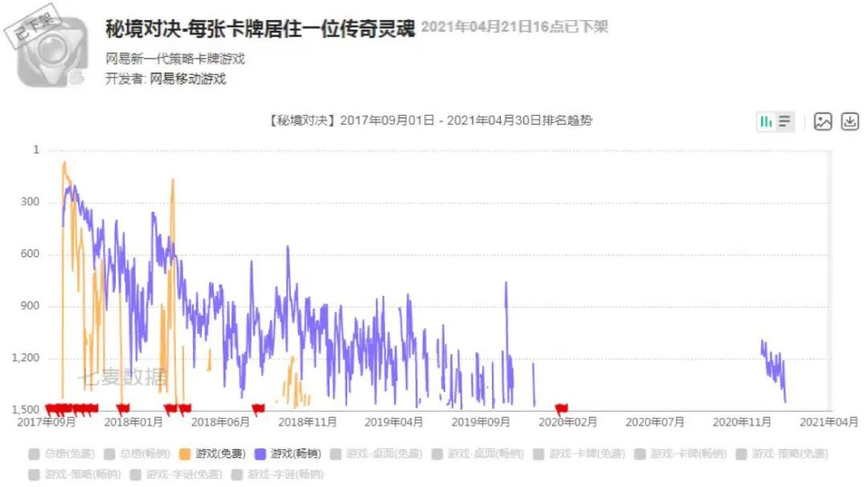The width and height of the screenshot is (868, 487).
Task: Click the red flag marker near 2018年01月
Action: pos(122,409)
